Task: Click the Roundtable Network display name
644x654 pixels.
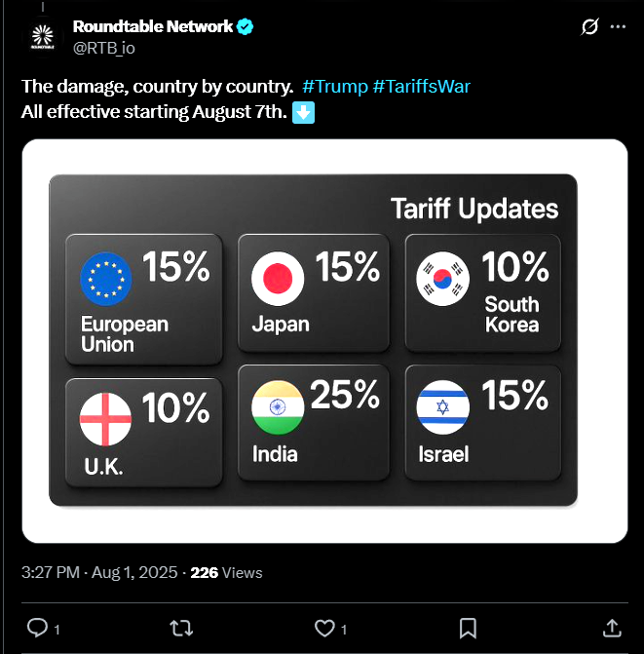Action: point(153,26)
